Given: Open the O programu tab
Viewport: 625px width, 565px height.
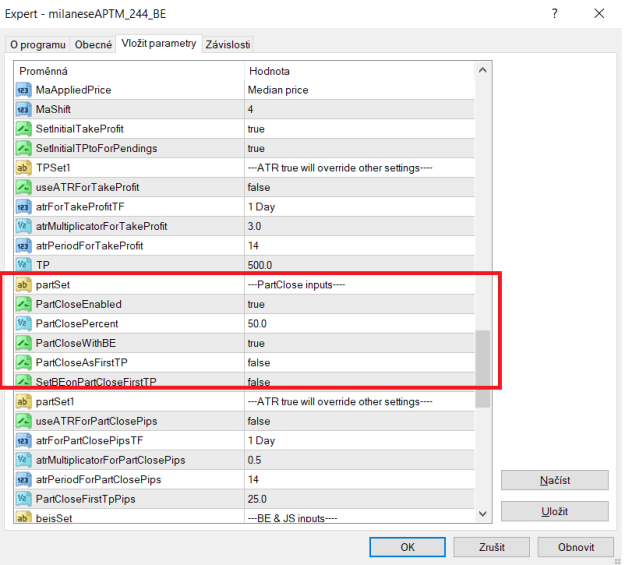Looking at the screenshot, I should click(x=38, y=45).
